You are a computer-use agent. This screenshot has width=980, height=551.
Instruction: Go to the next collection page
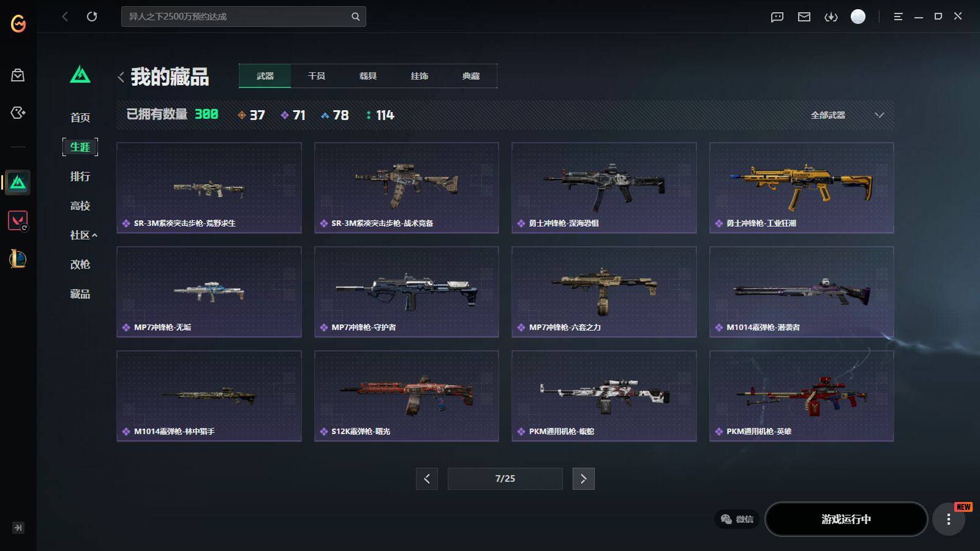[x=583, y=479]
